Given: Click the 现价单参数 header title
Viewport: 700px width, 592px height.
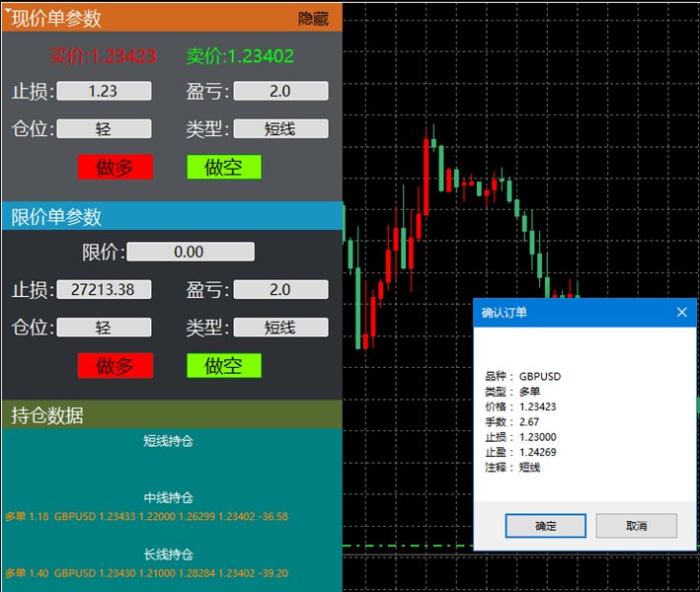Looking at the screenshot, I should click(x=56, y=19).
